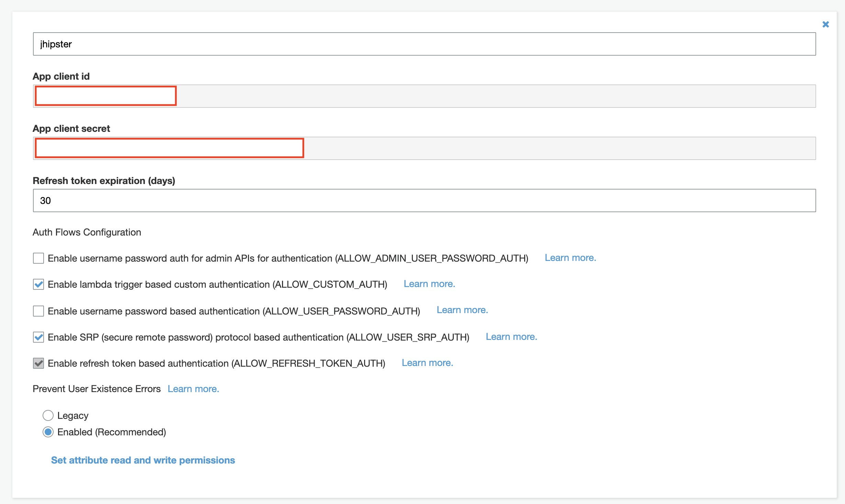Open Learn more for user password auth
The image size is (845, 504).
(462, 310)
